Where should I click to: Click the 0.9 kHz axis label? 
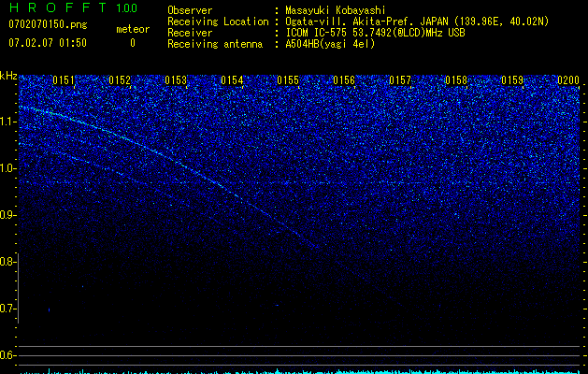[x=7, y=215]
